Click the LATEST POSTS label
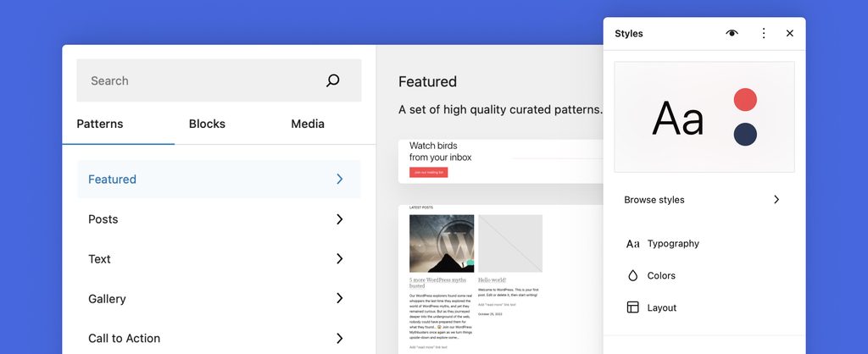Screen dimensions: 868x354 click(x=421, y=207)
